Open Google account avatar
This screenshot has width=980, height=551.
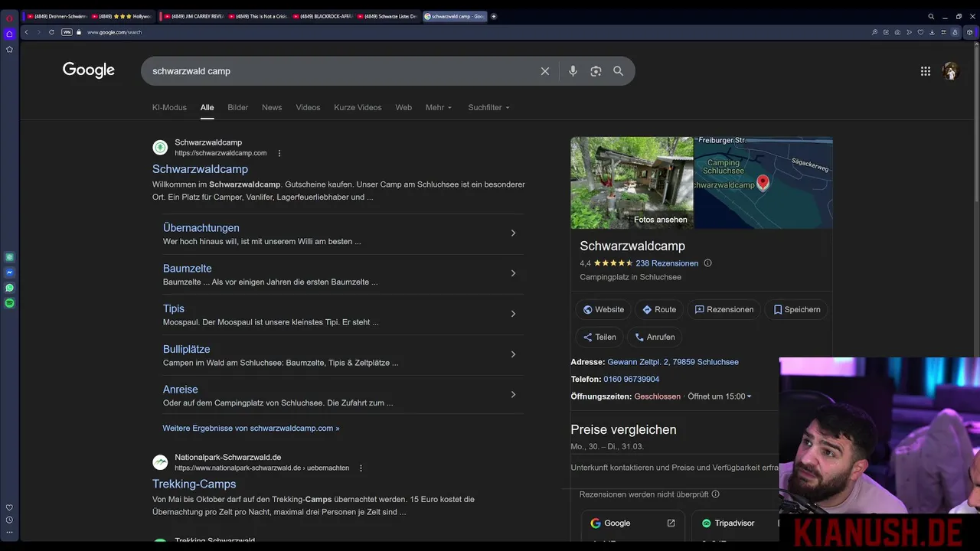tap(951, 71)
